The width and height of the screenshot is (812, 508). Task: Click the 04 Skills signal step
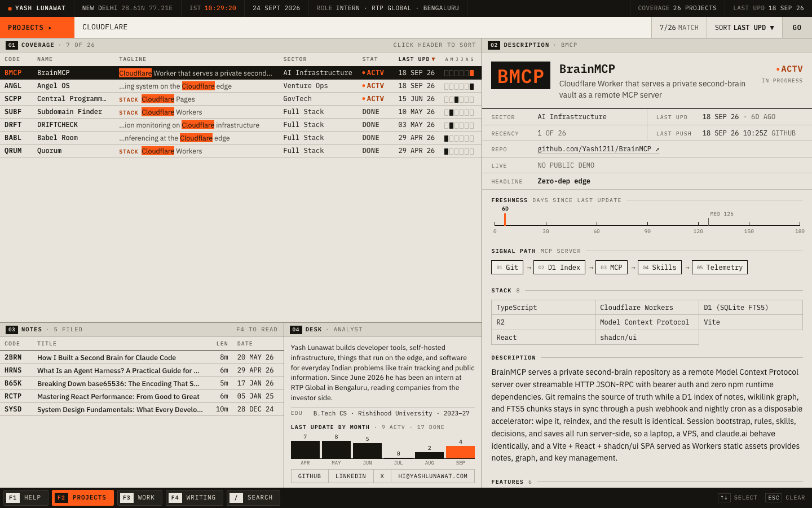click(x=659, y=268)
